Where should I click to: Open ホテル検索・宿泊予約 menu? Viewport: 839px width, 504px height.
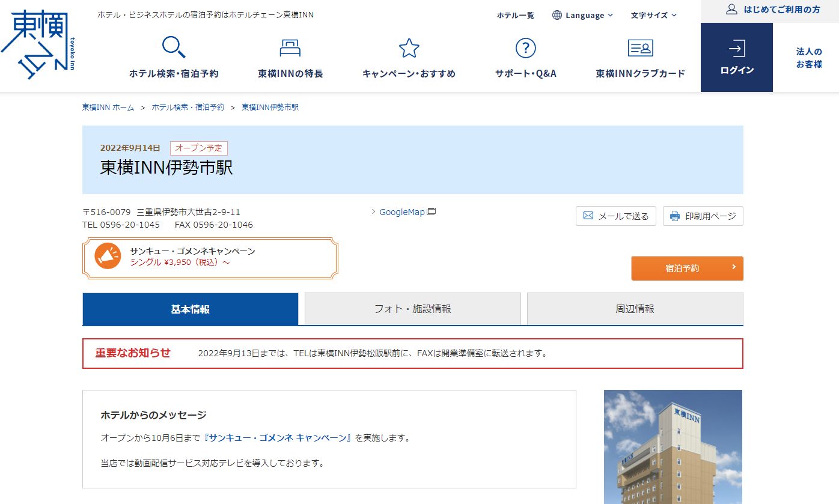(x=174, y=59)
